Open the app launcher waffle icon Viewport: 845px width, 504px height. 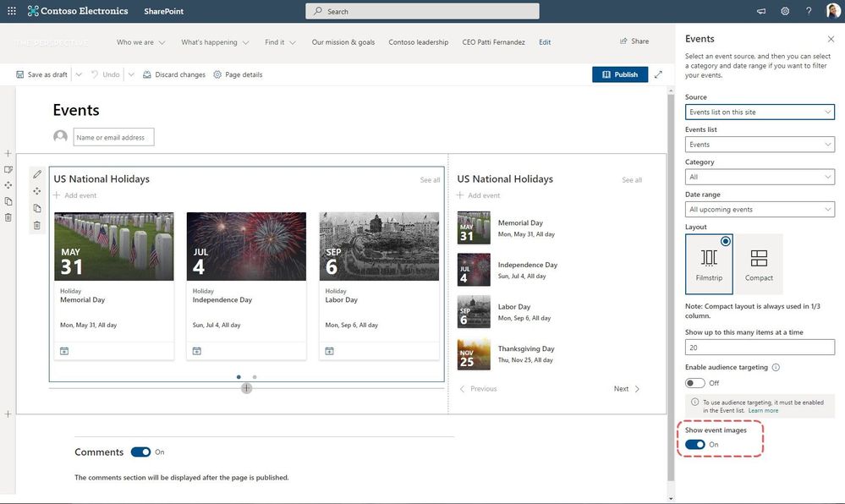click(x=11, y=11)
